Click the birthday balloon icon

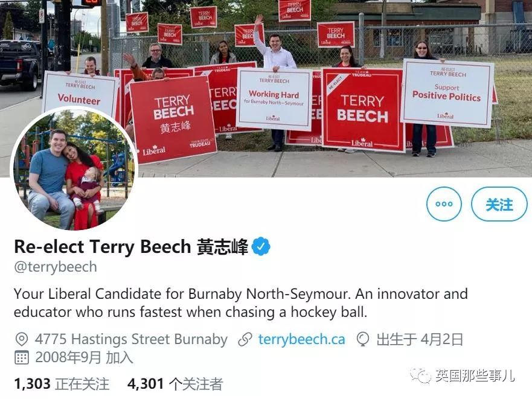click(x=363, y=339)
